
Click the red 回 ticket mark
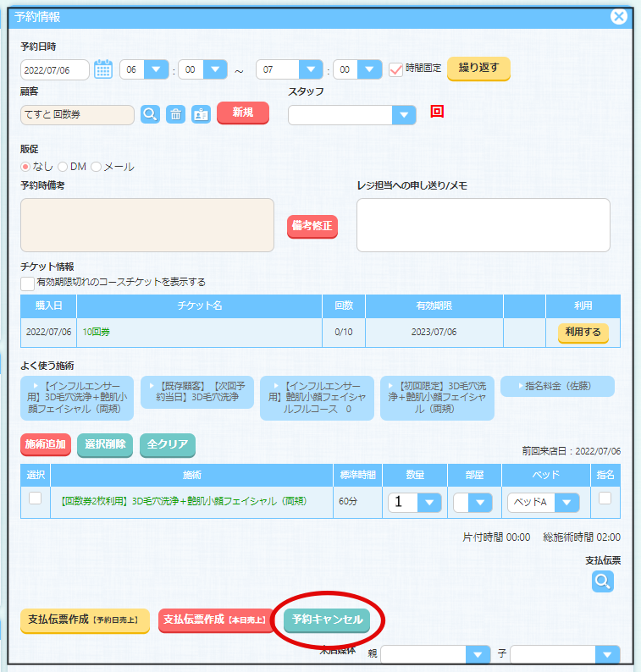point(437,112)
